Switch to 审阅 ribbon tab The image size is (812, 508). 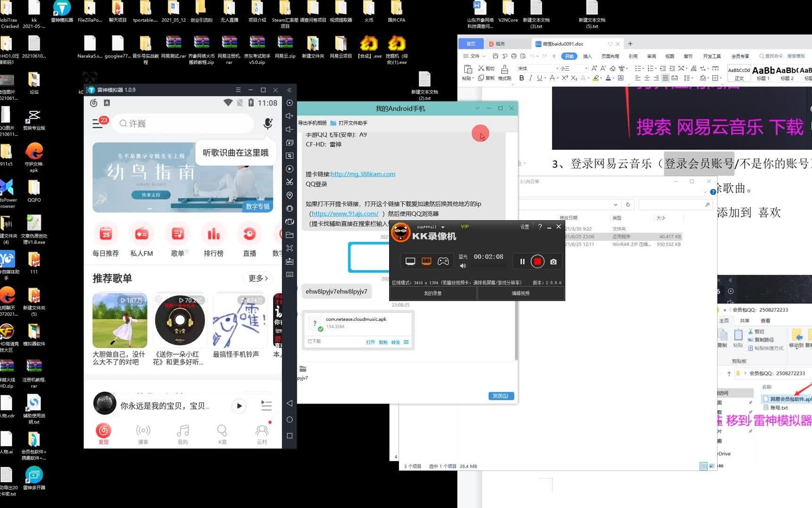[651, 56]
